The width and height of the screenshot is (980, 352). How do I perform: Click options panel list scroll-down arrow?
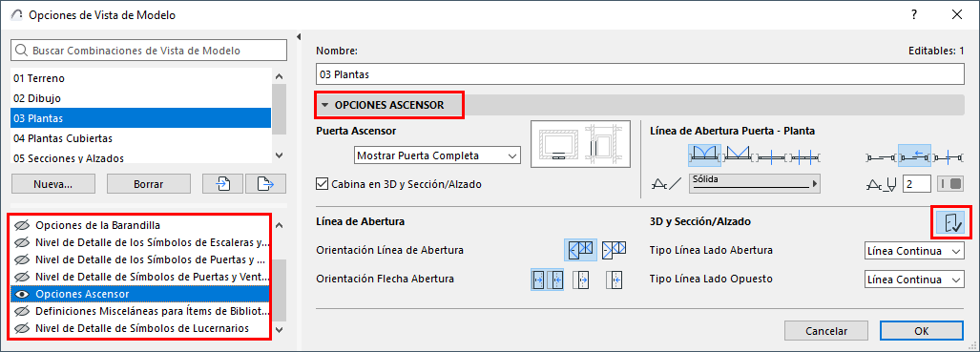(x=279, y=329)
